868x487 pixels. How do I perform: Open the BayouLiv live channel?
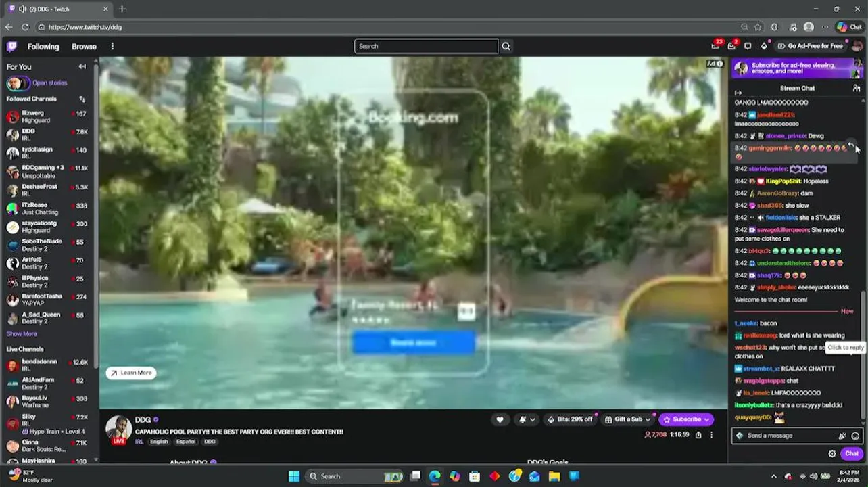click(47, 401)
